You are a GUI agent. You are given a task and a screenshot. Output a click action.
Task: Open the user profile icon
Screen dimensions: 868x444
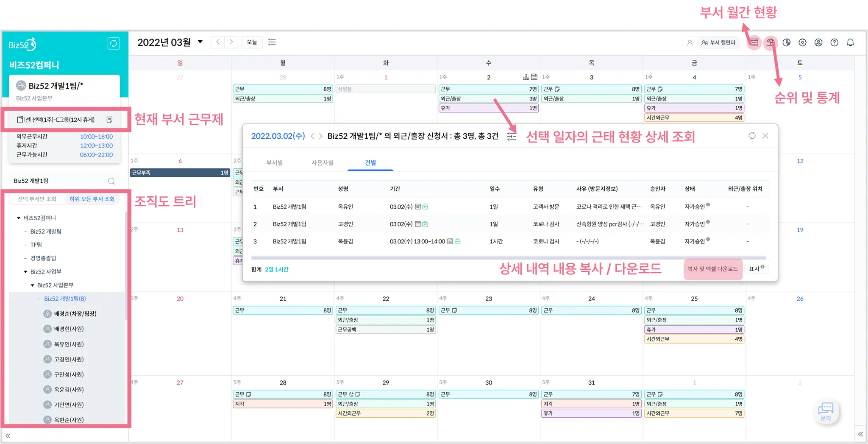point(818,42)
